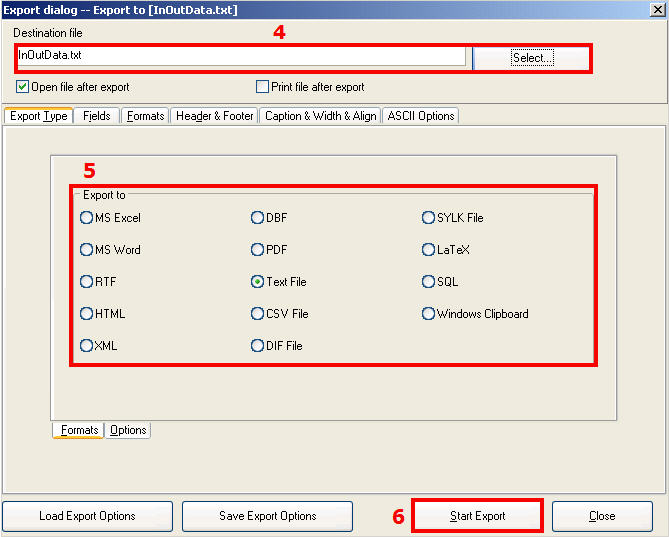Enable Print file after export
The image size is (669, 537).
(263, 87)
